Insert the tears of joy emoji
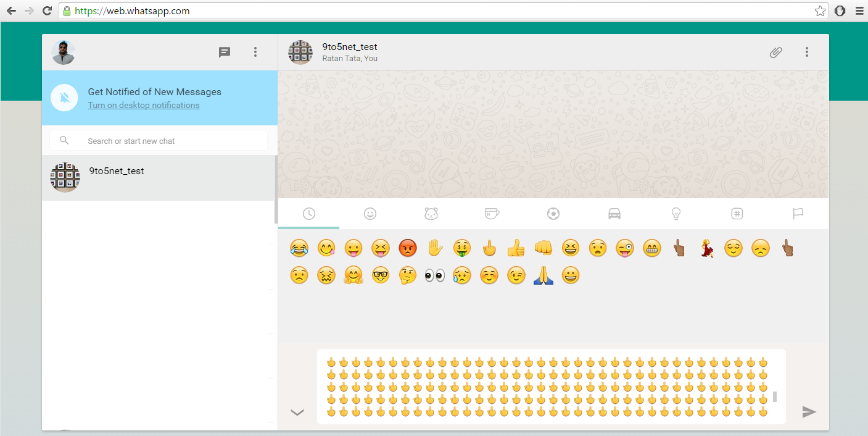868x436 pixels. coord(299,248)
